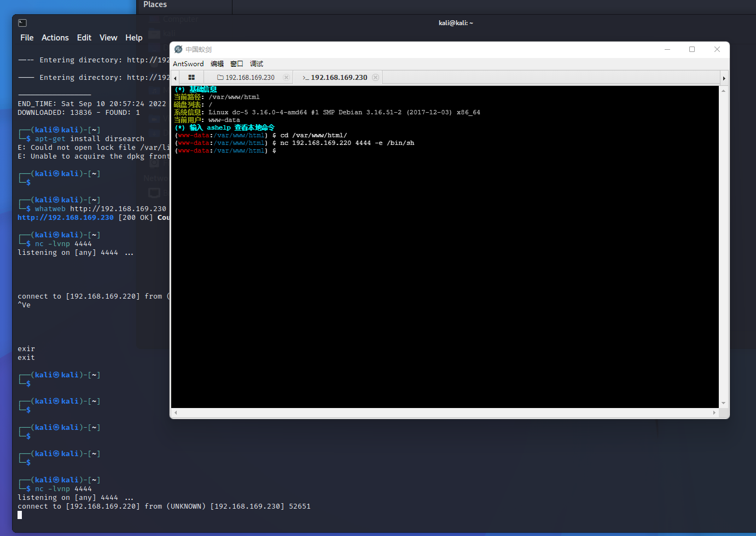
Task: Click the 'exir' text in Kali terminal
Action: pos(26,349)
